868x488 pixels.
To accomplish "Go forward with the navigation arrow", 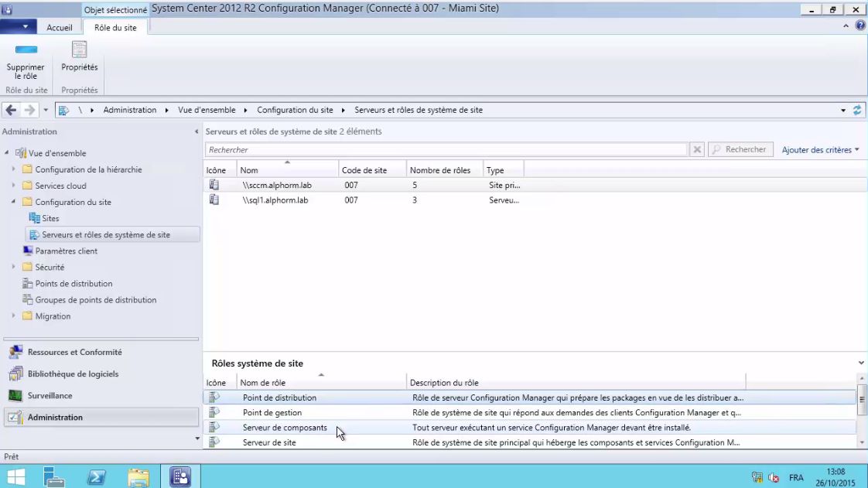I will [30, 110].
